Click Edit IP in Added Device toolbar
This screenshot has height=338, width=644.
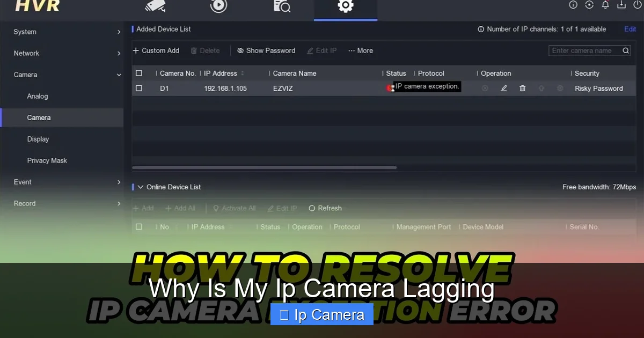(322, 50)
